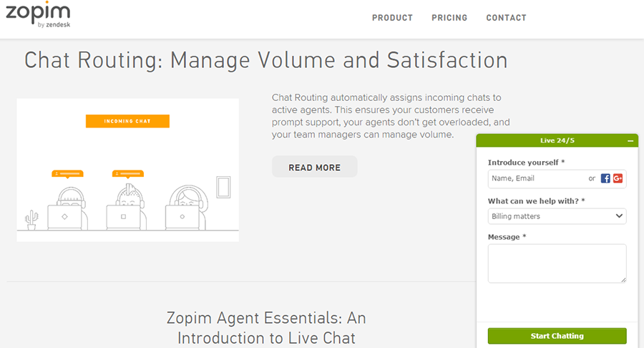Focus the Name, Email input field
Viewport: 644px width, 348px height.
click(x=538, y=178)
